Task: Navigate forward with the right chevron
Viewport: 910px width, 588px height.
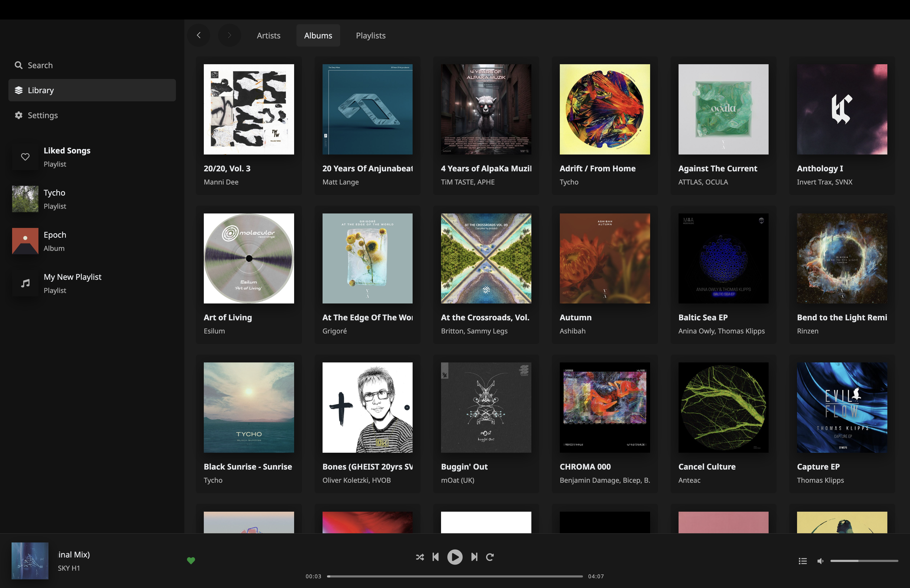Action: pos(229,35)
